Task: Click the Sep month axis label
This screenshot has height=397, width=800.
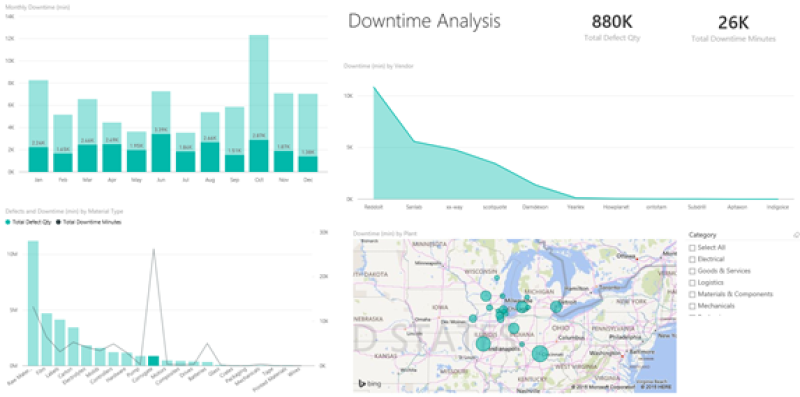Action: pyautogui.click(x=234, y=180)
